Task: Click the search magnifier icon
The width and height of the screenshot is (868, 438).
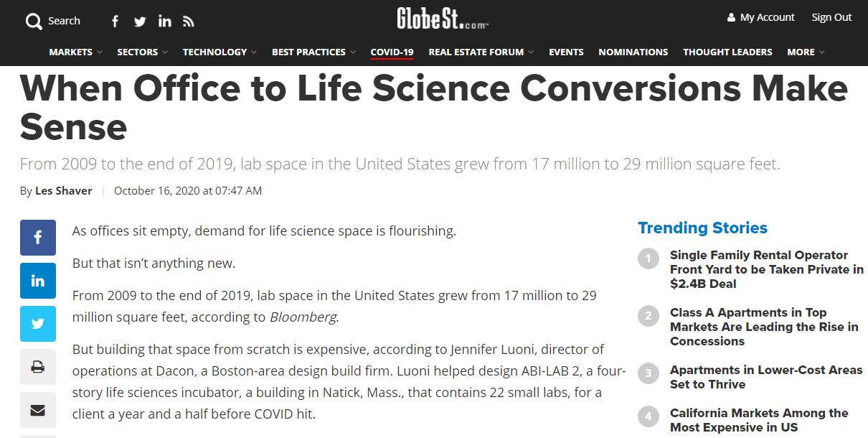Action: pyautogui.click(x=33, y=21)
